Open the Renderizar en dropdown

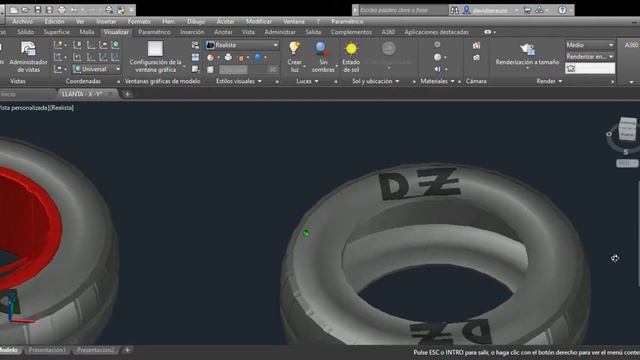590,57
